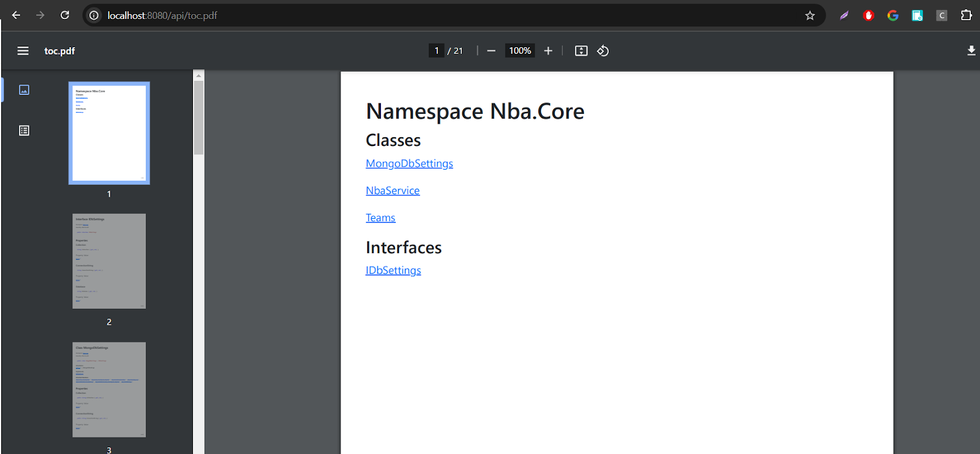Viewport: 980px width, 454px height.
Task: Edit the current page number field
Action: coord(436,51)
